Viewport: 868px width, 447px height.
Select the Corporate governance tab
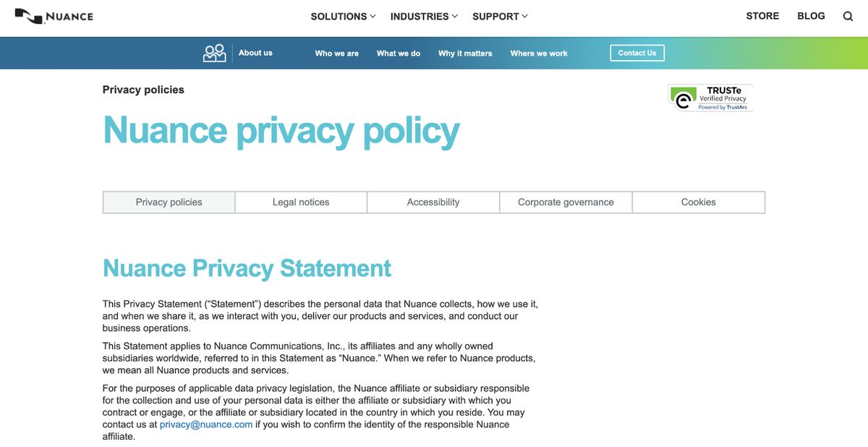pyautogui.click(x=566, y=203)
